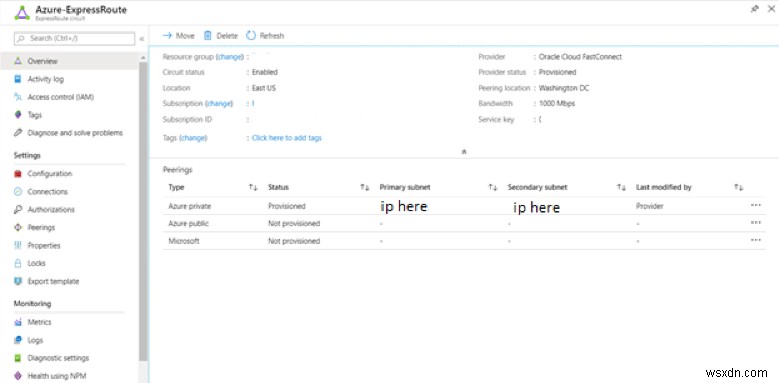Click the '1000 Mbps' bandwidth value
Screen dimensions: 779x383
pyautogui.click(x=557, y=104)
